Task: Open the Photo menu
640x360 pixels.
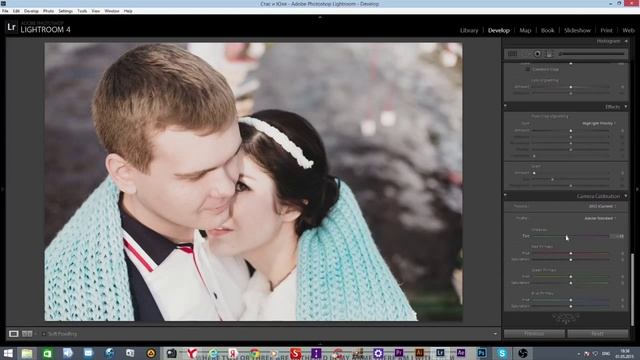Action: (48, 11)
